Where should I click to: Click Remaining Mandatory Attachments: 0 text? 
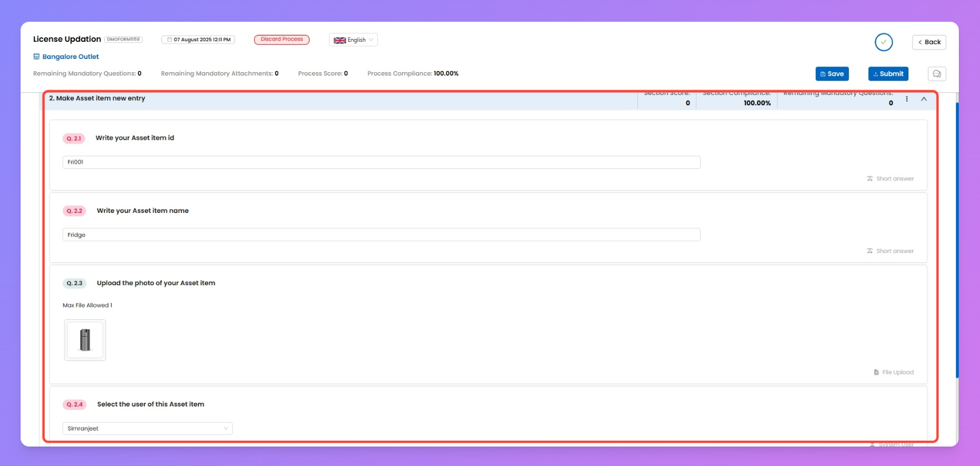click(220, 73)
